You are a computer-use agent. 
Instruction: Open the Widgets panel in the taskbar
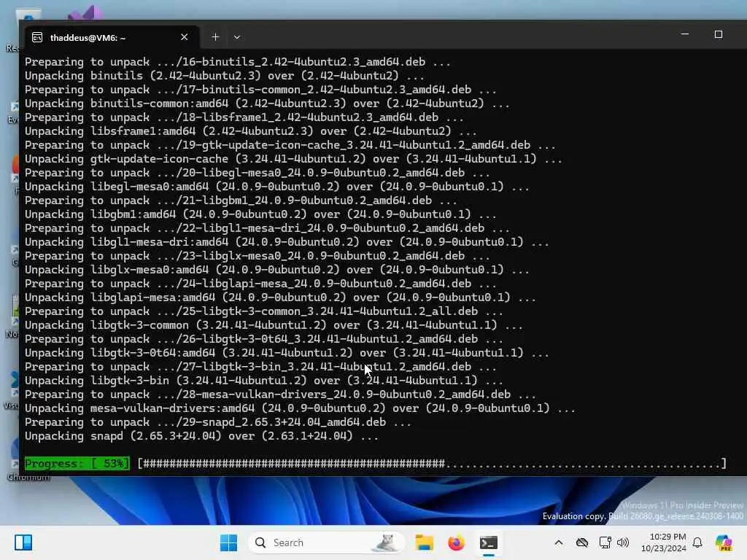(x=23, y=542)
